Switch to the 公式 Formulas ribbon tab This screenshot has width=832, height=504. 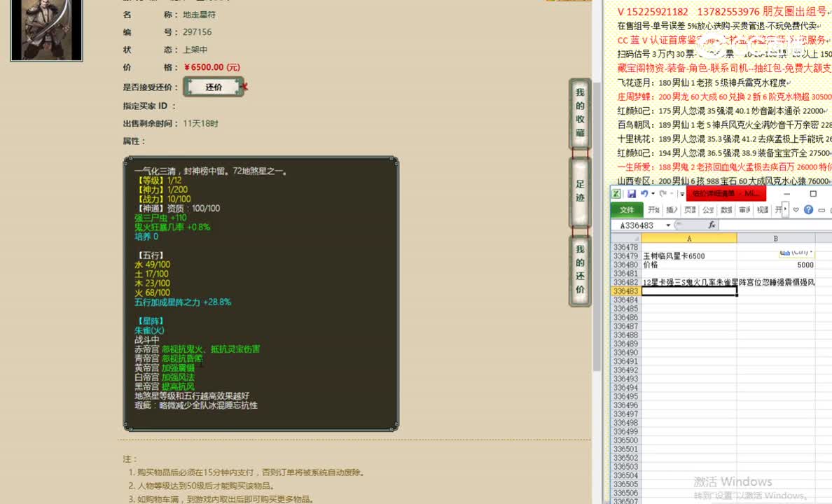708,209
